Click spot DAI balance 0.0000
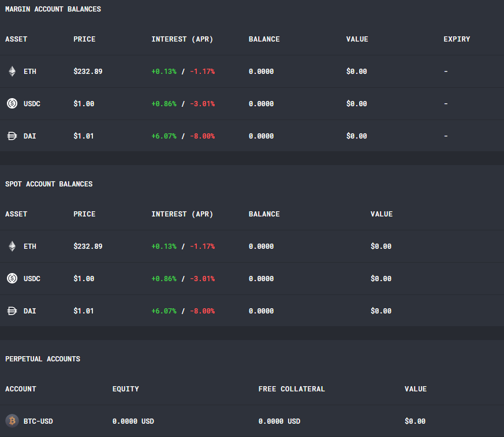Screen dimensions: 504x437 coord(262,311)
